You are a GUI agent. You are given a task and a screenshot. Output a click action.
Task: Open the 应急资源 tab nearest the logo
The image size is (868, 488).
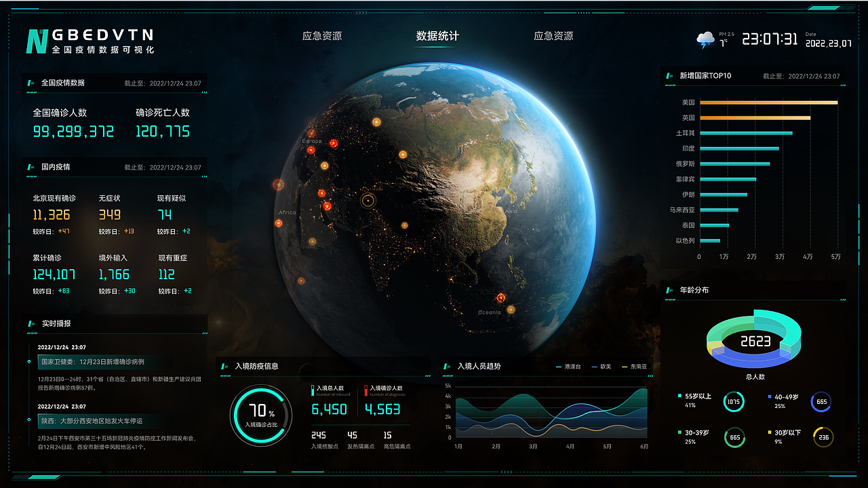point(322,36)
